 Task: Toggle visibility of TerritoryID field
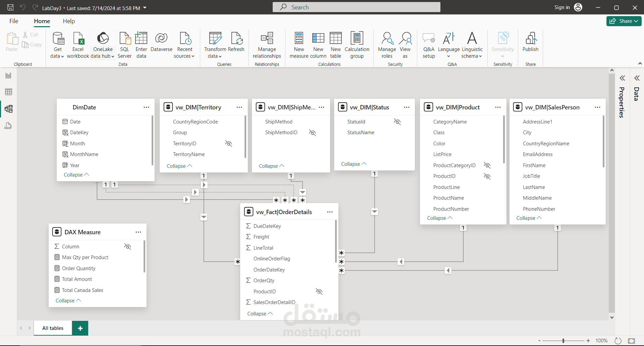[228, 144]
